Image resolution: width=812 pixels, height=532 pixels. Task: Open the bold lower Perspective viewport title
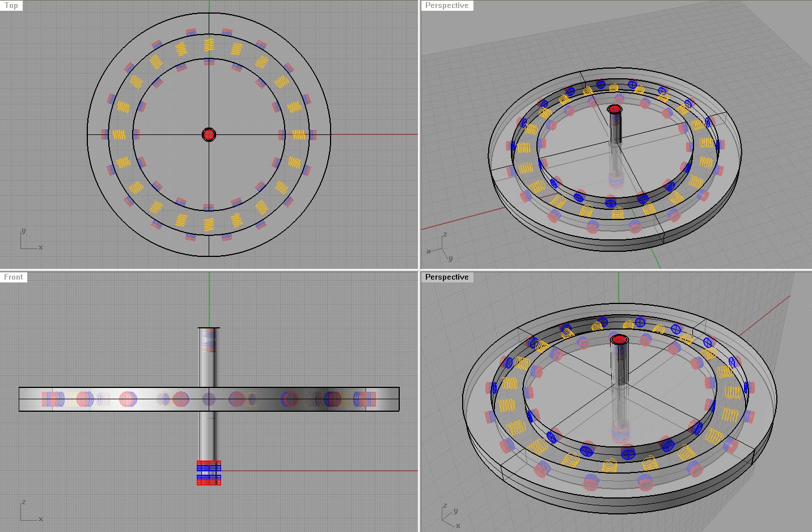pyautogui.click(x=447, y=277)
